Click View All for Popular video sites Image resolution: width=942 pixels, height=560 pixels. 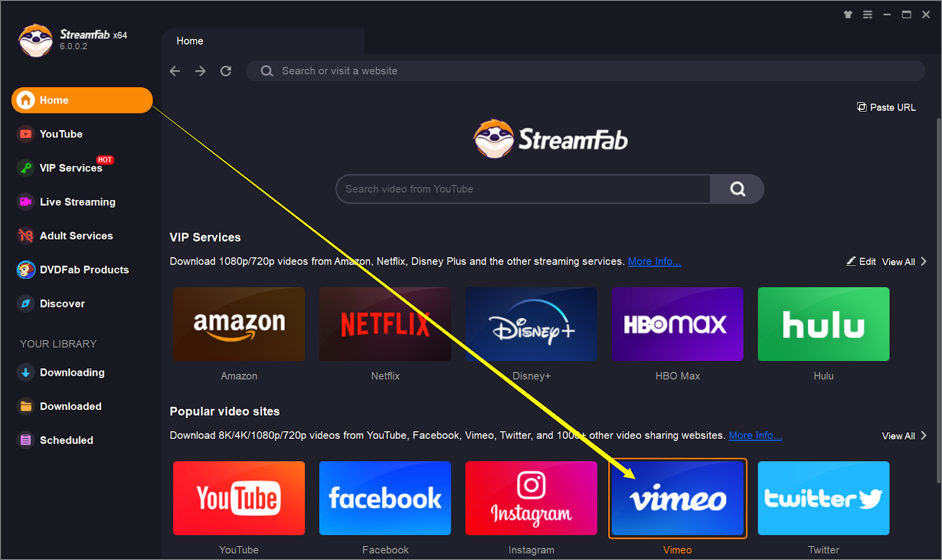(x=898, y=436)
